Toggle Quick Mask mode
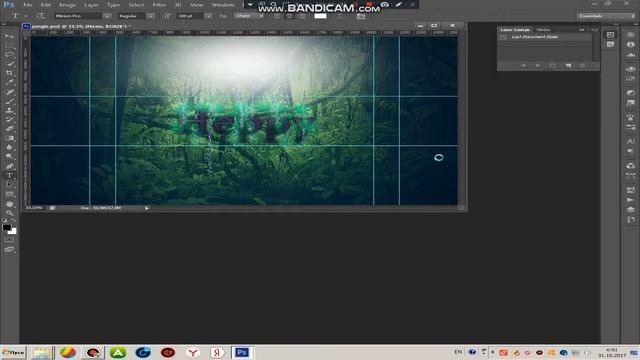Image resolution: width=640 pixels, height=360 pixels. tap(9, 240)
